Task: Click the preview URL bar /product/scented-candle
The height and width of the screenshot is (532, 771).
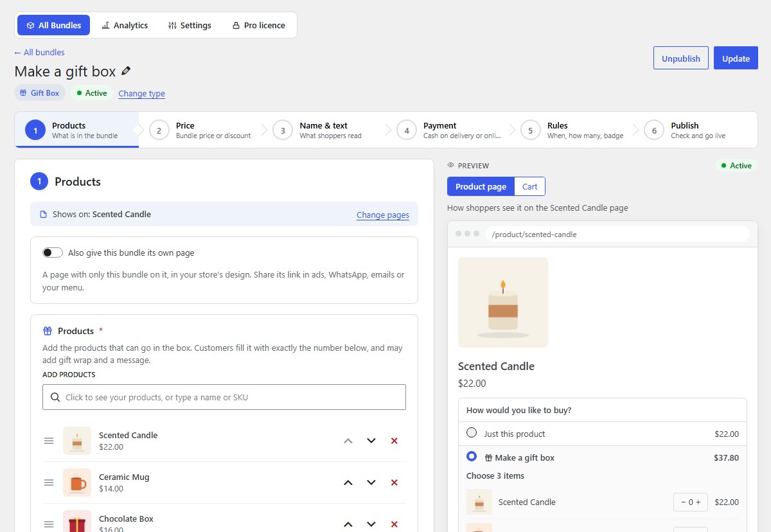Action: (617, 234)
